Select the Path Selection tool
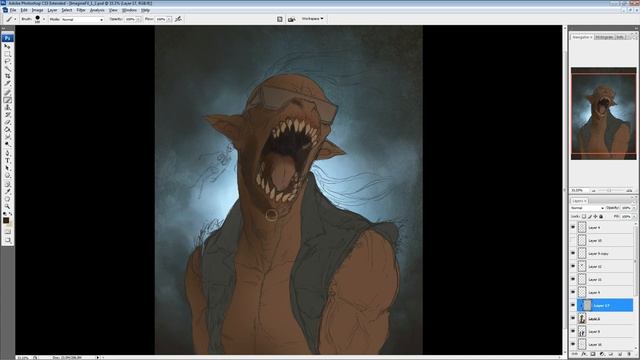The width and height of the screenshot is (640, 360). coord(7,168)
